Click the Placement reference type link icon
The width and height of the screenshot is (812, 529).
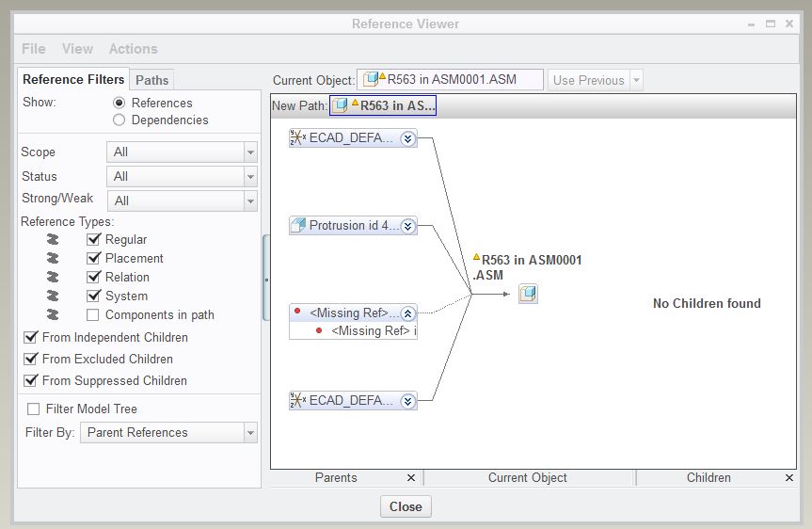pos(53,258)
